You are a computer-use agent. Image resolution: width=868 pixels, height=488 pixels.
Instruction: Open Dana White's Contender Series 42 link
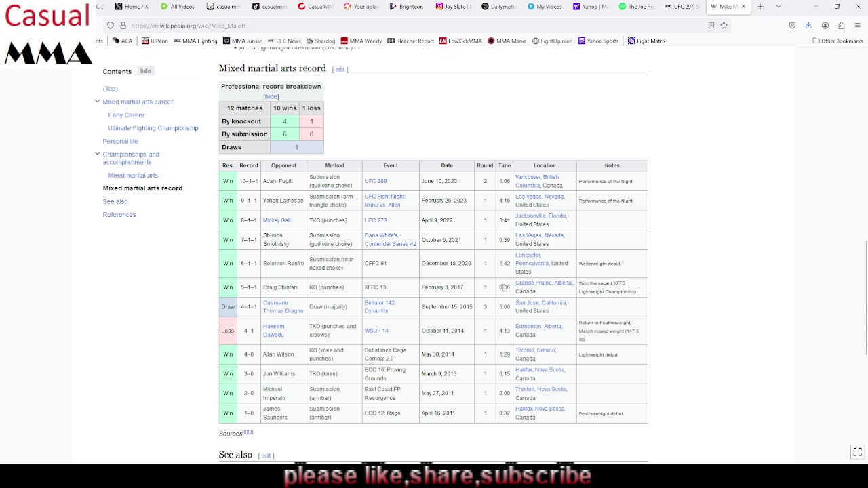pos(390,239)
